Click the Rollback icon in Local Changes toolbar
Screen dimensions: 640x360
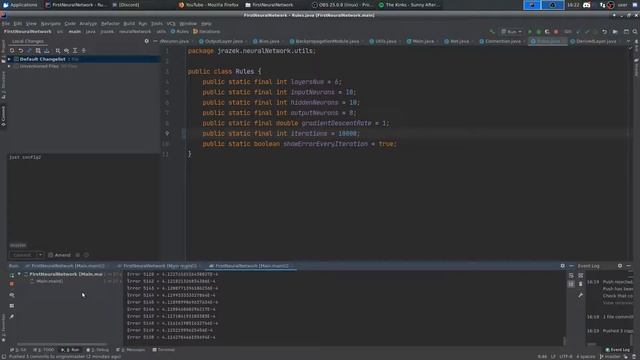pyautogui.click(x=20, y=51)
